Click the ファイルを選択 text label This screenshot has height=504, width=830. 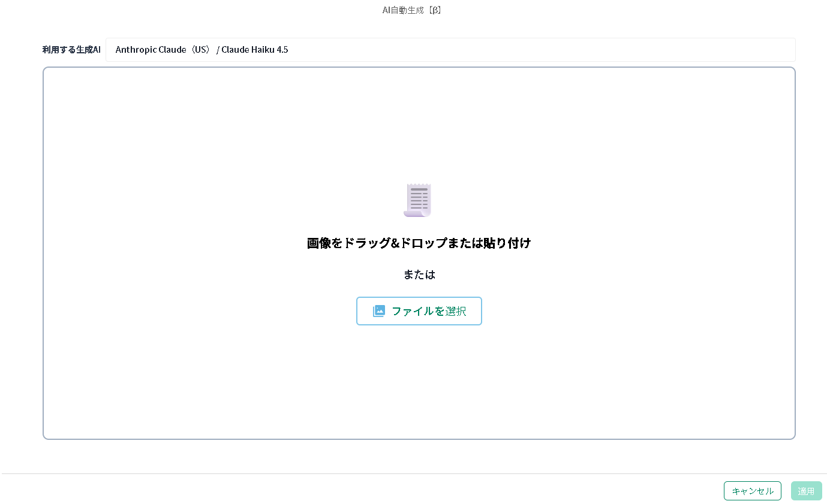(x=428, y=311)
